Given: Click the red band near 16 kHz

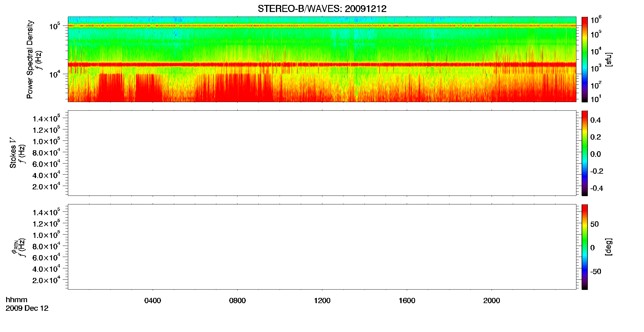Looking at the screenshot, I should (322, 65).
